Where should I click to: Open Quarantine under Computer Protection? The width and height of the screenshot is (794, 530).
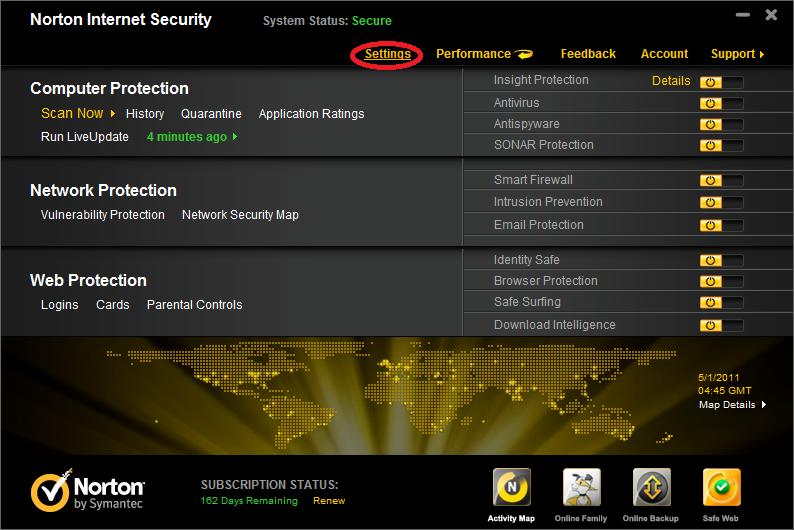pyautogui.click(x=211, y=114)
